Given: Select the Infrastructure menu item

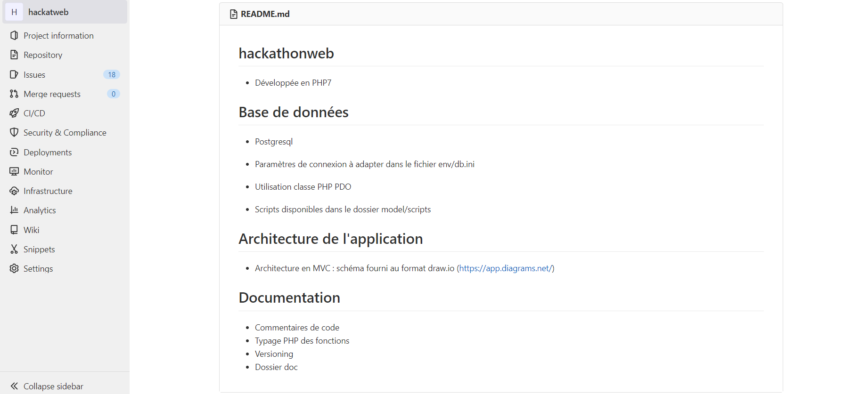Looking at the screenshot, I should tap(48, 191).
